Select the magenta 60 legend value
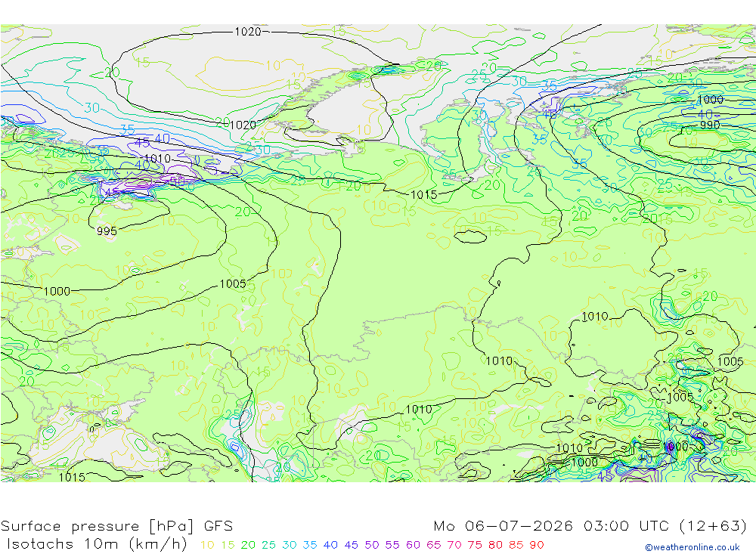The image size is (756, 554). [x=414, y=545]
